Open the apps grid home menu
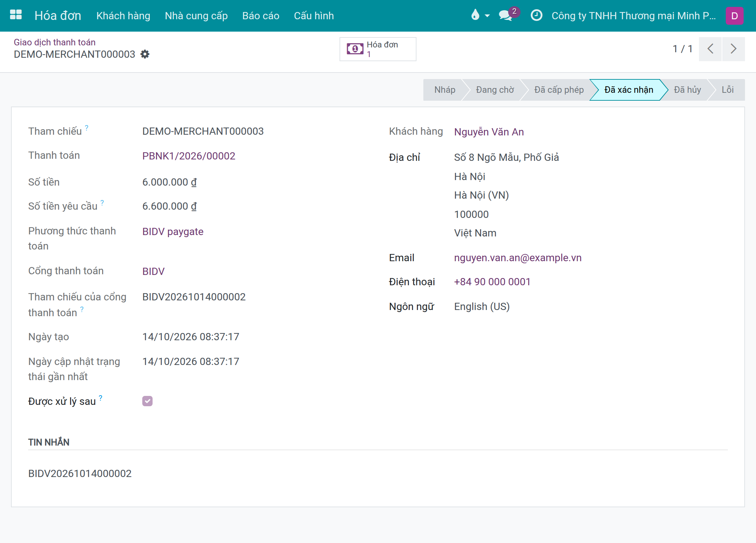This screenshot has height=543, width=756. (x=16, y=15)
